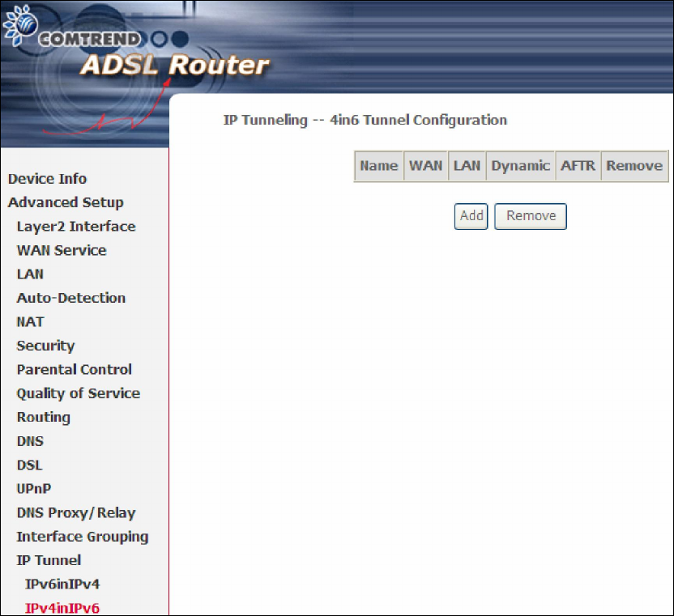Click the WAN column header
The image size is (674, 616).
pos(425,166)
